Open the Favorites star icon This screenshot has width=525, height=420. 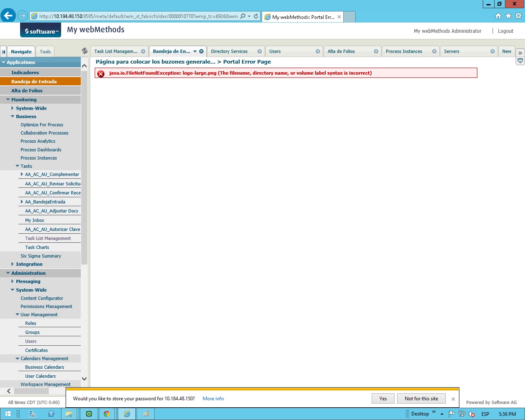[509, 16]
